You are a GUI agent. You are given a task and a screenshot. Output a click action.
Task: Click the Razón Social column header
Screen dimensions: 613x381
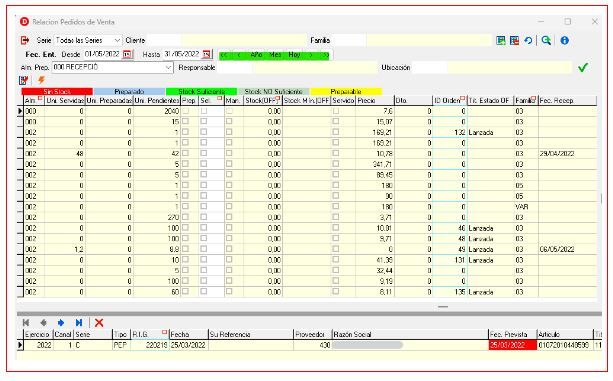(410, 334)
